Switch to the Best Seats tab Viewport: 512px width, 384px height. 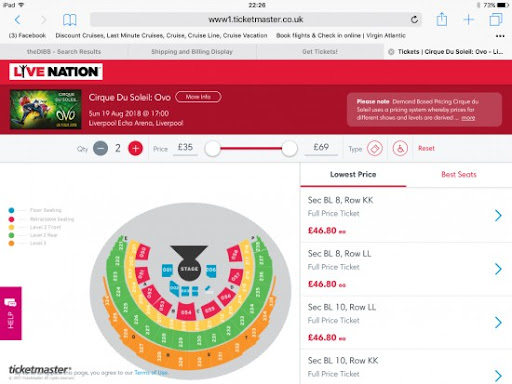click(459, 174)
